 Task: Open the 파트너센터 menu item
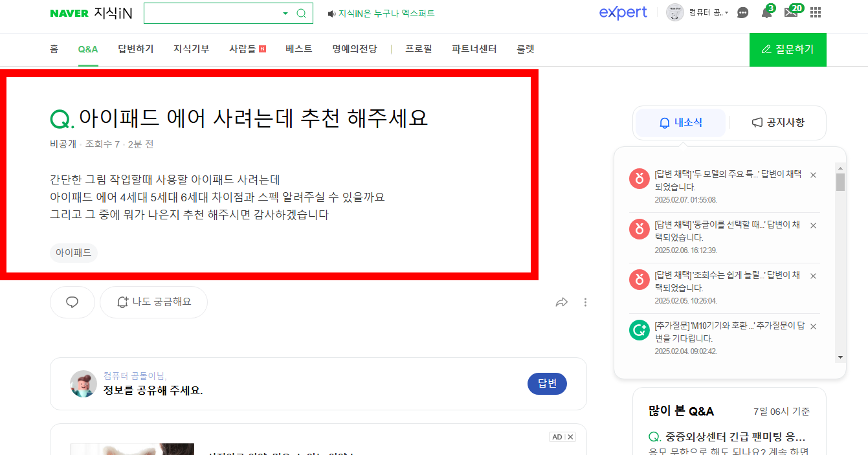[x=474, y=49]
